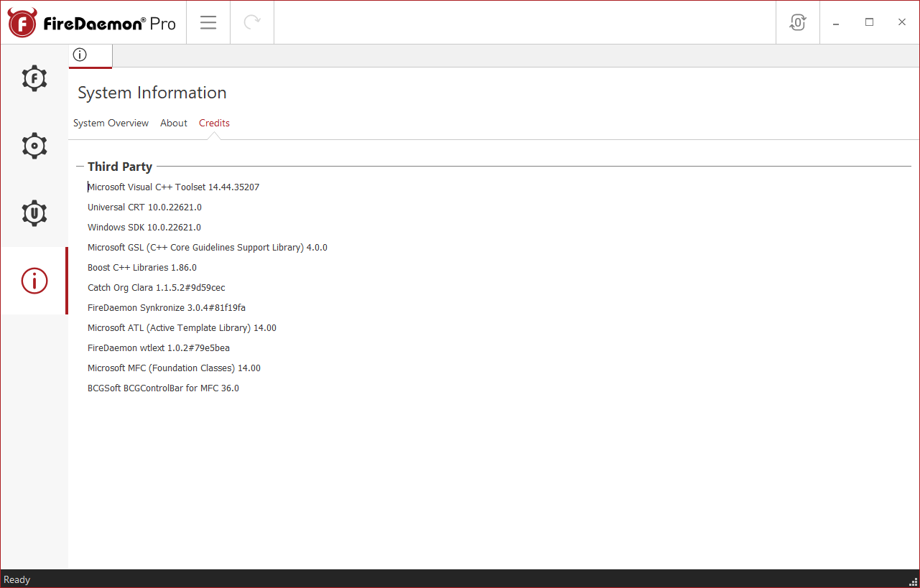Click Universal CRT 10.0.22621.0 entry
Viewport: 920px width, 588px height.
(144, 207)
